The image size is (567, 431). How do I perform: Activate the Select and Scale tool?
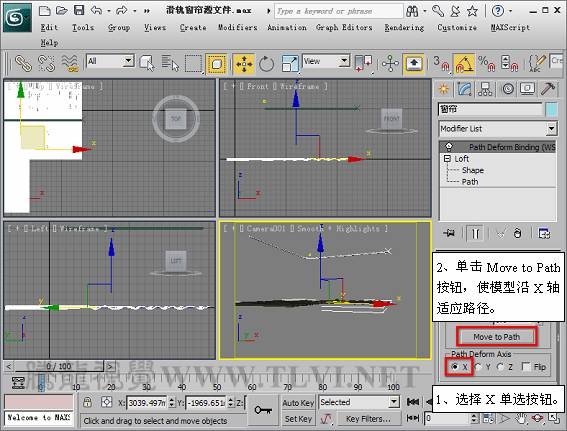[x=290, y=64]
